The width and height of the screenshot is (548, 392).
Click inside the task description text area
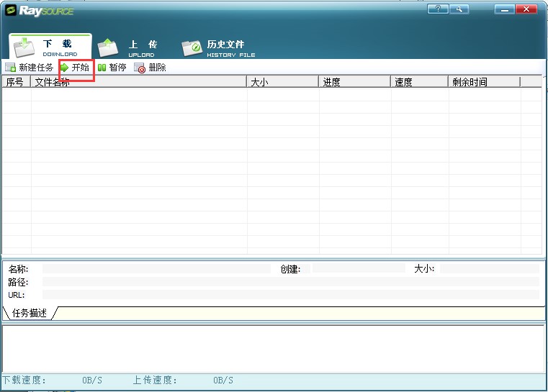(x=273, y=348)
